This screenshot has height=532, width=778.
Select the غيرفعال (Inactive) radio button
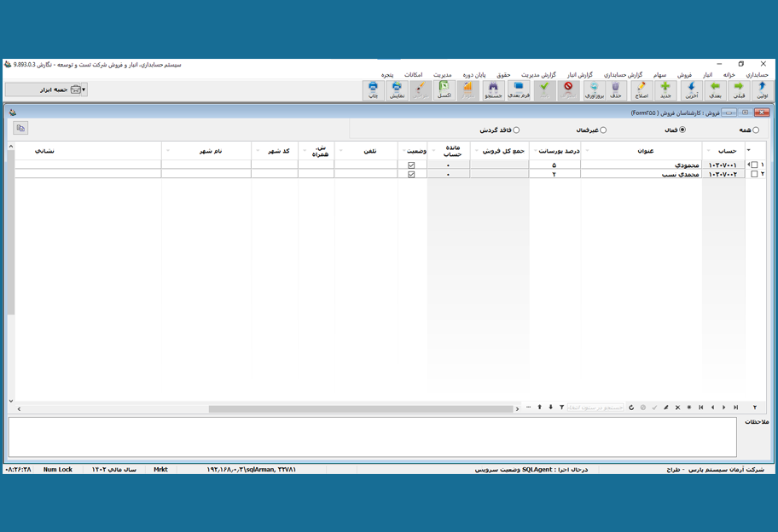coord(603,130)
